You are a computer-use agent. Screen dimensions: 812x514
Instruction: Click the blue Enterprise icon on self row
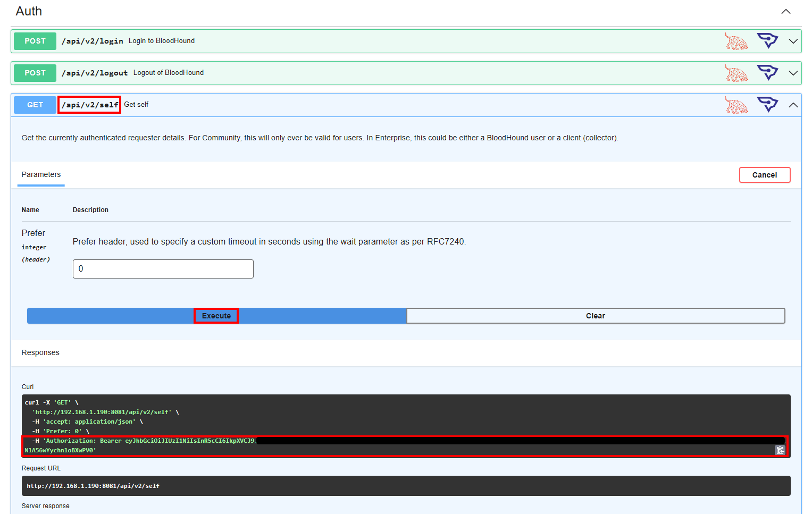[767, 104]
